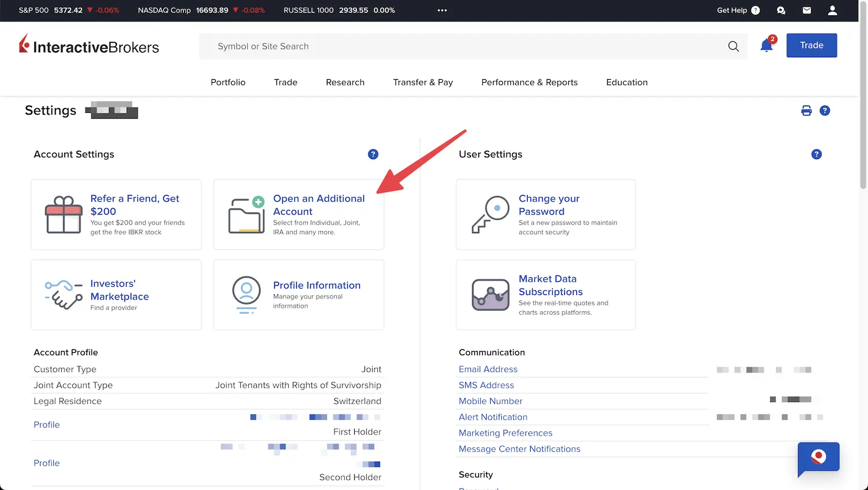
Task: Click the search magnifier icon
Action: tap(733, 46)
